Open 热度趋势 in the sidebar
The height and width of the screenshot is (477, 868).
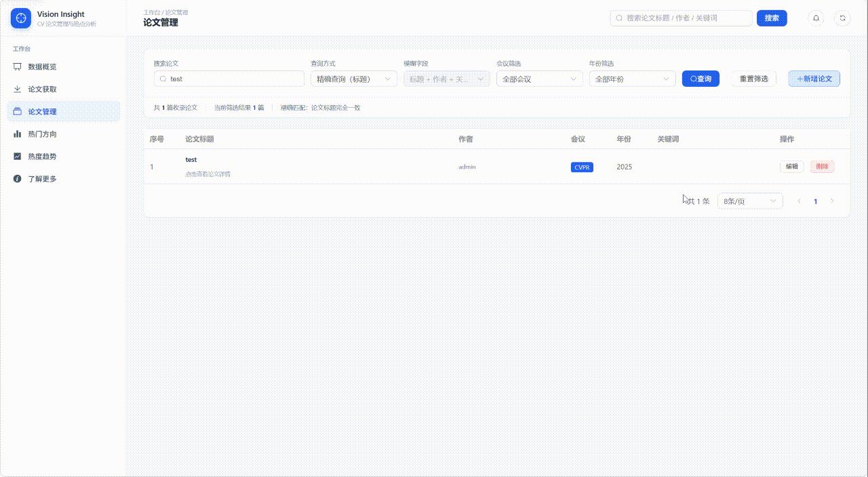[x=64, y=156]
